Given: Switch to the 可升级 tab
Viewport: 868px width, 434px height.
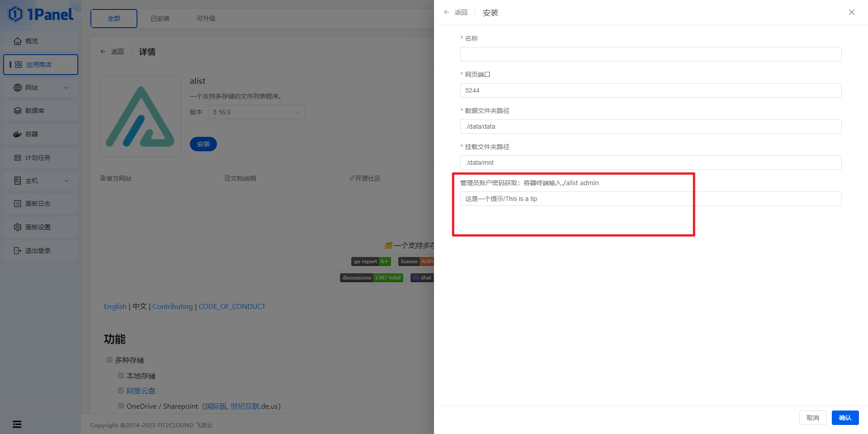Looking at the screenshot, I should pos(207,19).
